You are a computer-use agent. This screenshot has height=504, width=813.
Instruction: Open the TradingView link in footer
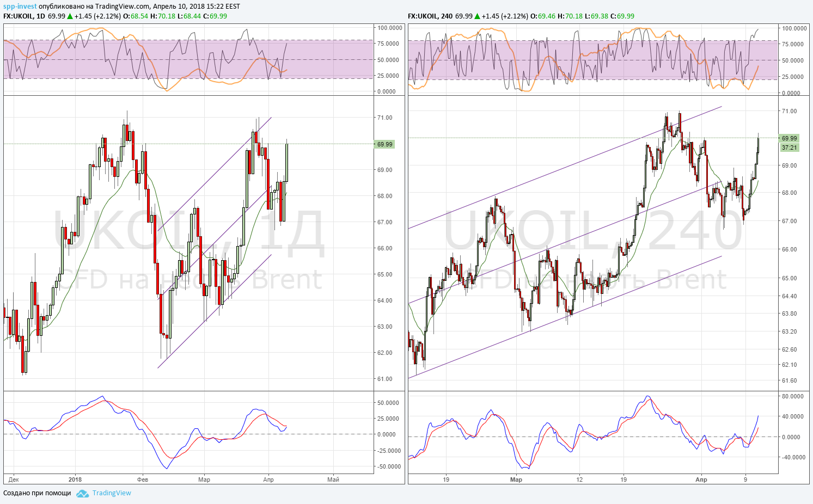[x=112, y=493]
